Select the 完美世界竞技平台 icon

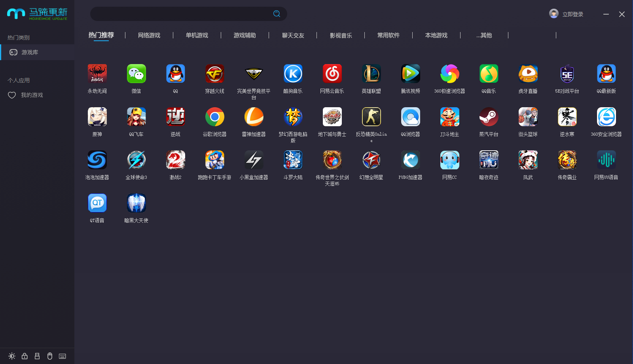pyautogui.click(x=254, y=74)
